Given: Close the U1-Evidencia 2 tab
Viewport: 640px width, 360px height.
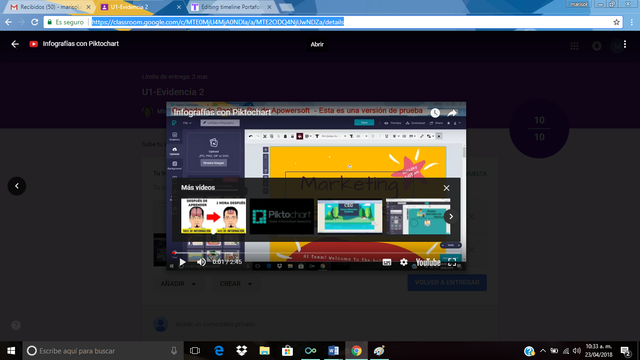Looking at the screenshot, I should (178, 7).
